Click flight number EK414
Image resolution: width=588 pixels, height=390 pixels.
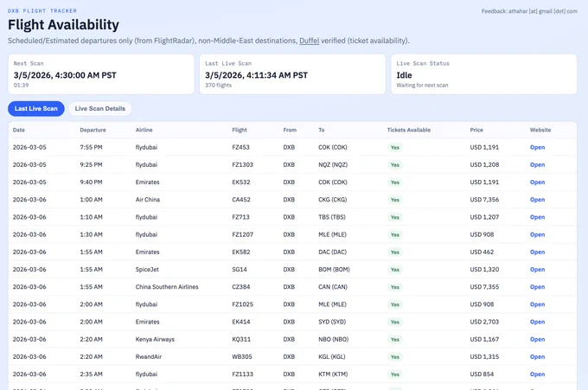click(240, 322)
